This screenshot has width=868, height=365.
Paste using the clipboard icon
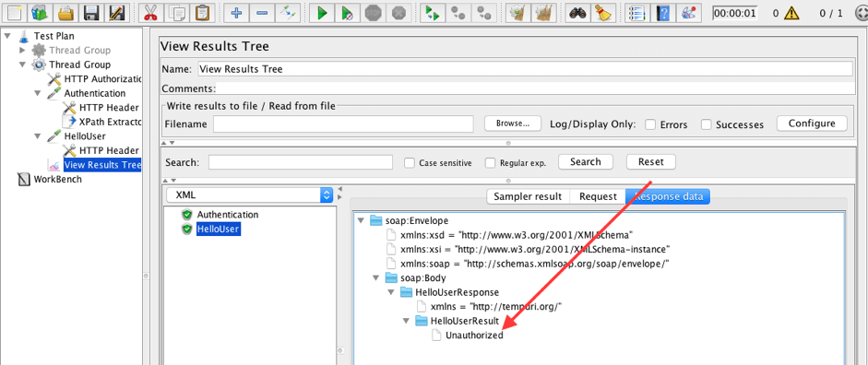coord(203,12)
